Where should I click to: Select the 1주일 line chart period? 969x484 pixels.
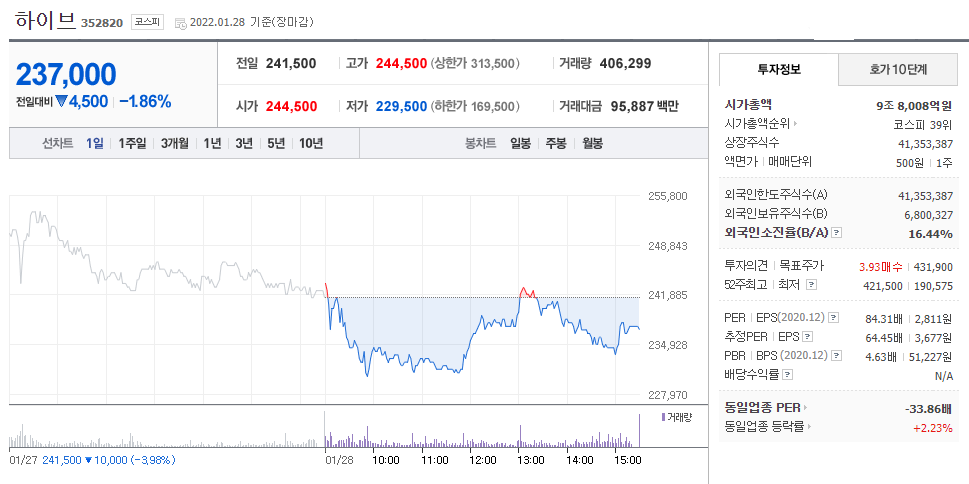(x=132, y=143)
